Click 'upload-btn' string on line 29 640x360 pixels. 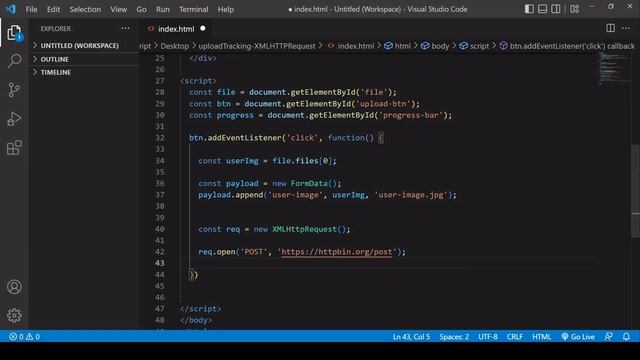point(383,104)
